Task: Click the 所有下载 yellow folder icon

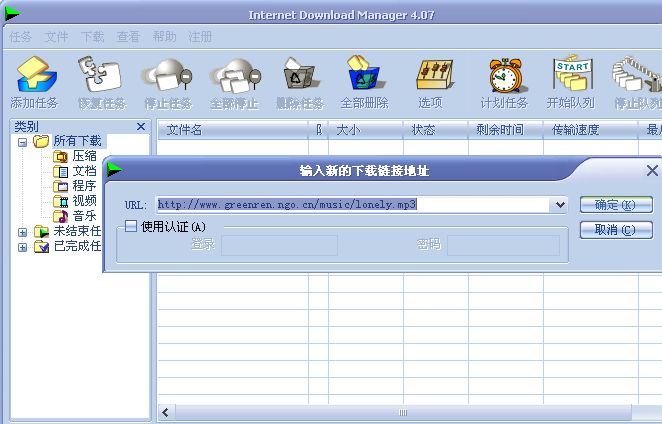Action: (41, 141)
